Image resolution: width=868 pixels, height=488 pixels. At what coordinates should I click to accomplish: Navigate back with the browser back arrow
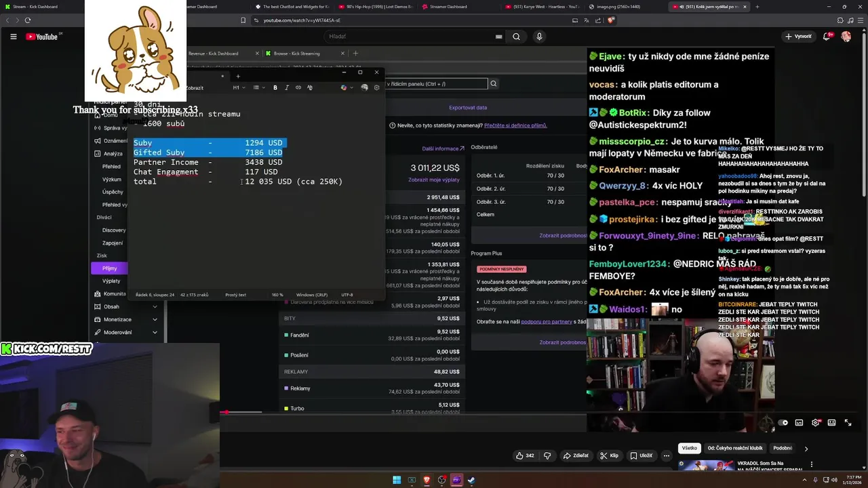[9, 20]
